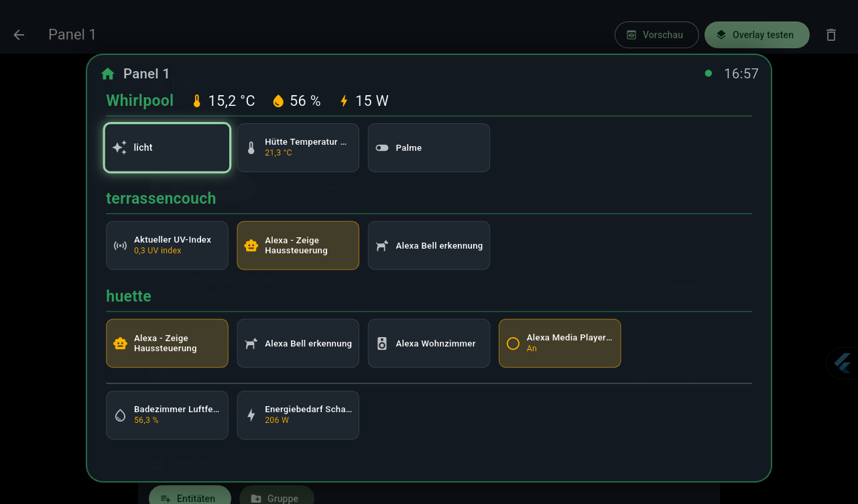This screenshot has height=504, width=858.
Task: Open the Aktueller UV-Index tile
Action: 168,245
